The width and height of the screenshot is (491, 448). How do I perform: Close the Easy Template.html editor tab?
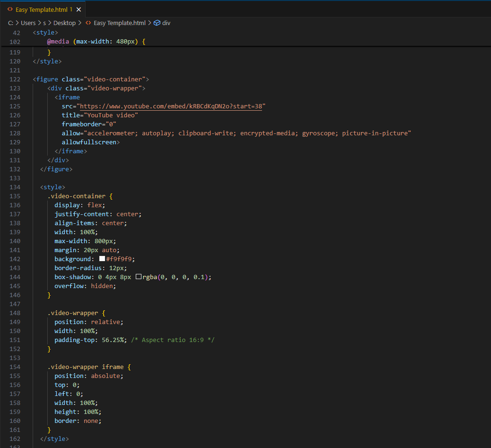pyautogui.click(x=79, y=9)
